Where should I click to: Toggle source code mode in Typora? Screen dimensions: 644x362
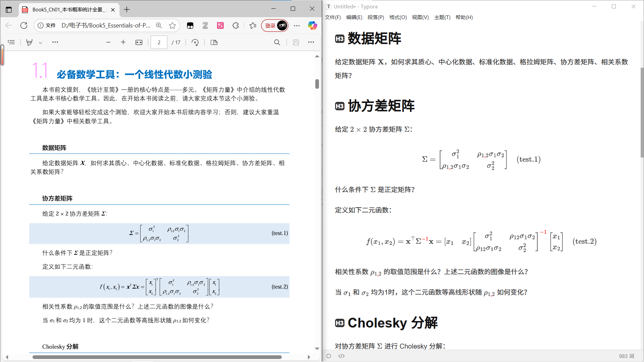341,356
